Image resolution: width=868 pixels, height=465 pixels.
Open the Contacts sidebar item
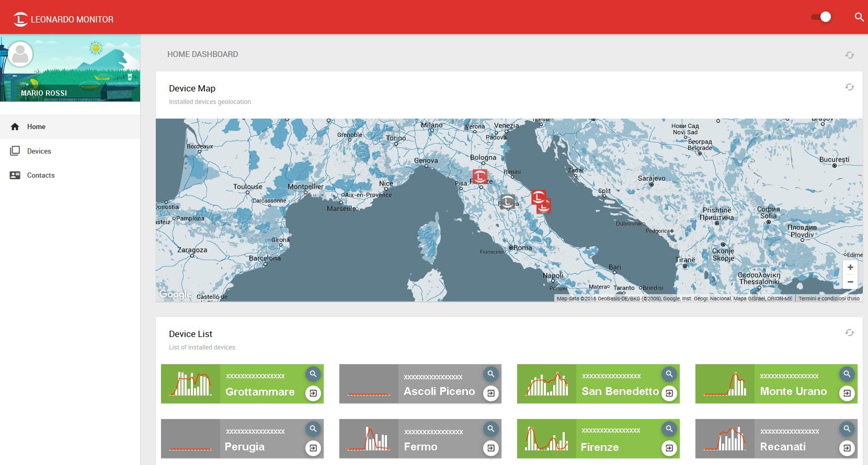70,175
